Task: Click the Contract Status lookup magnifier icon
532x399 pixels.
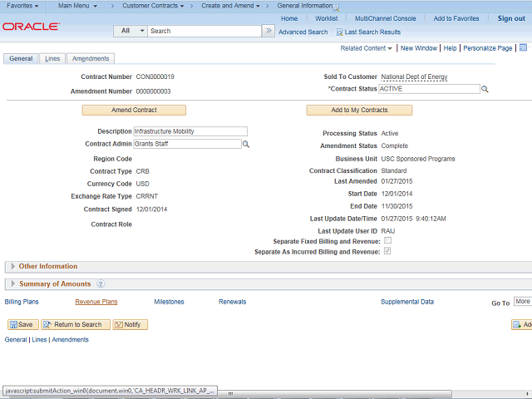Action: pos(485,89)
